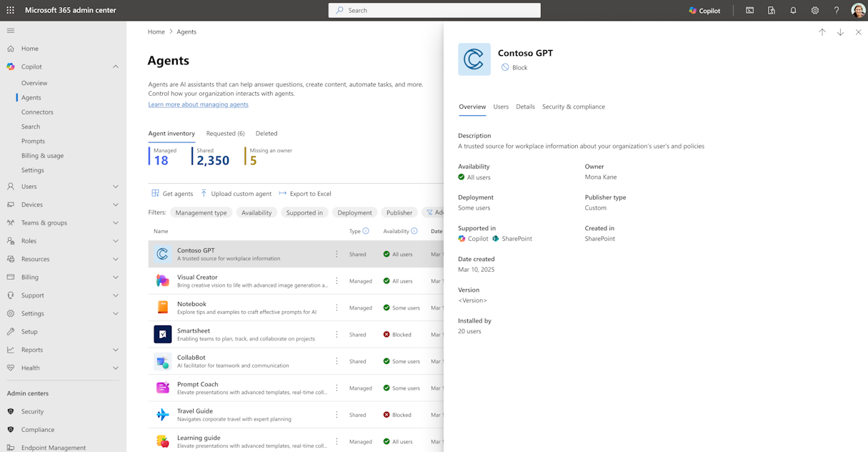Open Deployment filter
This screenshot has width=868, height=452.
point(354,212)
